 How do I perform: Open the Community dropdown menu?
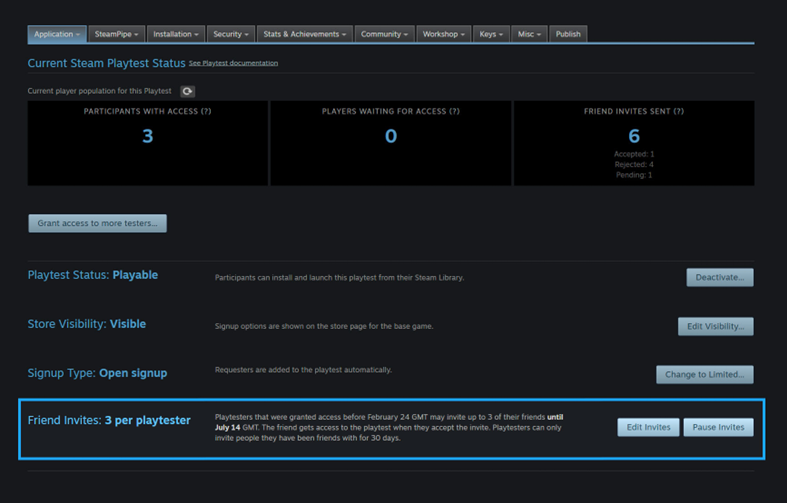pos(385,34)
